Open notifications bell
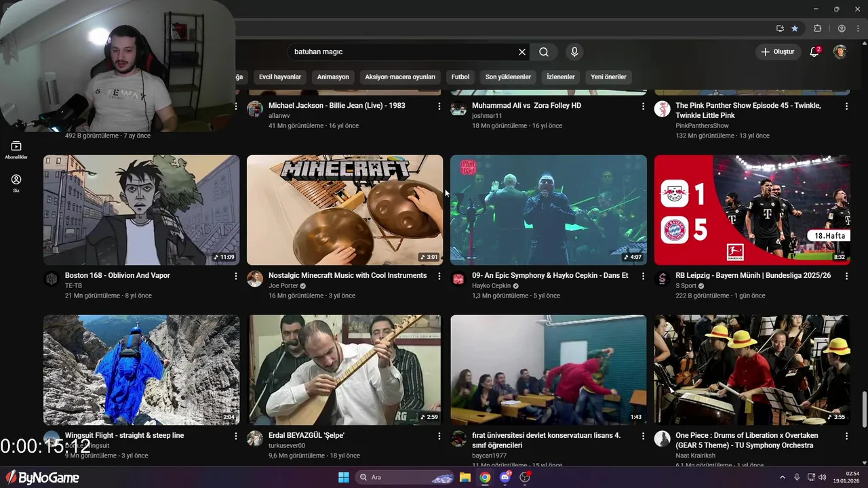The image size is (868, 488). tap(814, 52)
